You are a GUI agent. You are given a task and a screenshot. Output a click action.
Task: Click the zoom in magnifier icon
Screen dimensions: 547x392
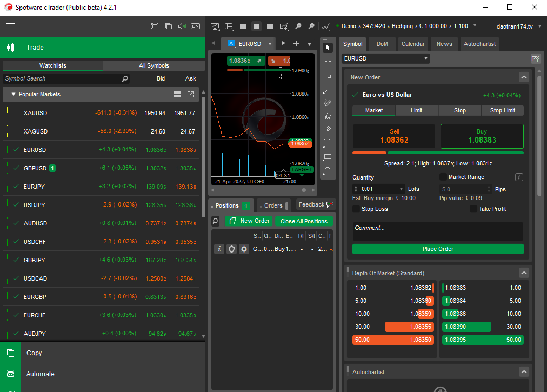coord(311,26)
